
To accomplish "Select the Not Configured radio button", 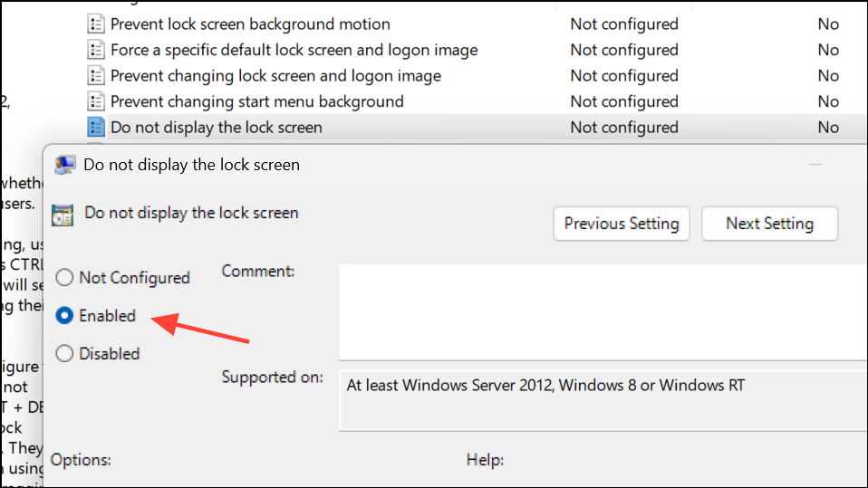I will [x=64, y=277].
